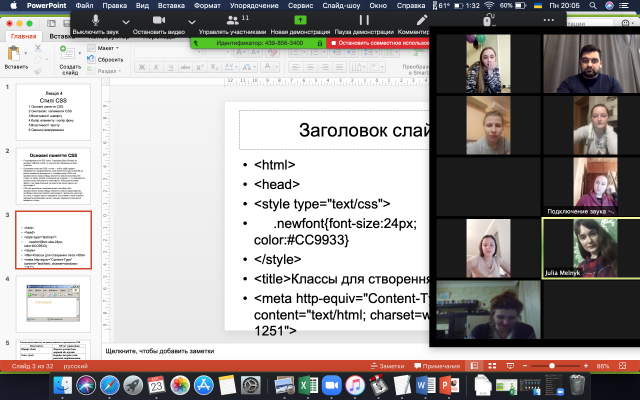Open Вставка menu in menu bar
Viewport: 640px width, 400px height.
(171, 5)
